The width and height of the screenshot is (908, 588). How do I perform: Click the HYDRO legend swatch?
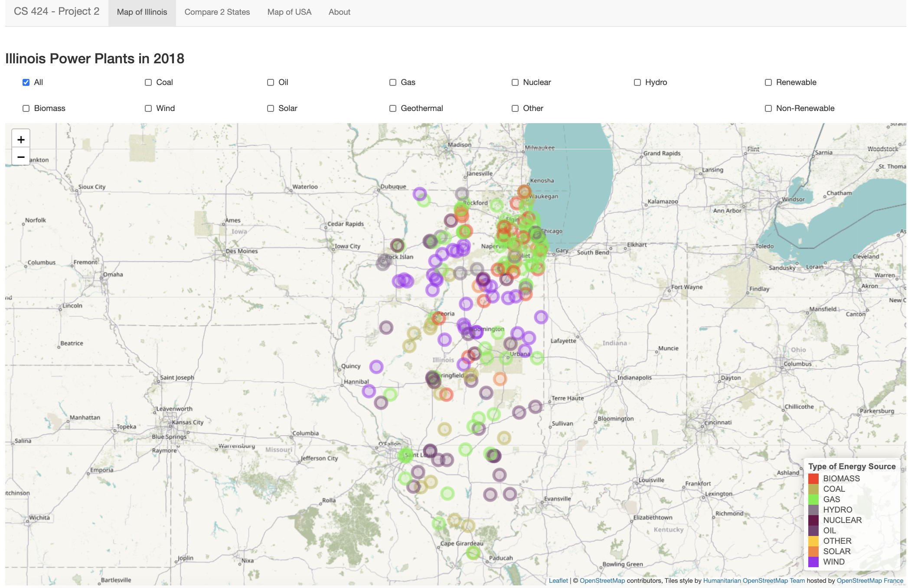813,510
